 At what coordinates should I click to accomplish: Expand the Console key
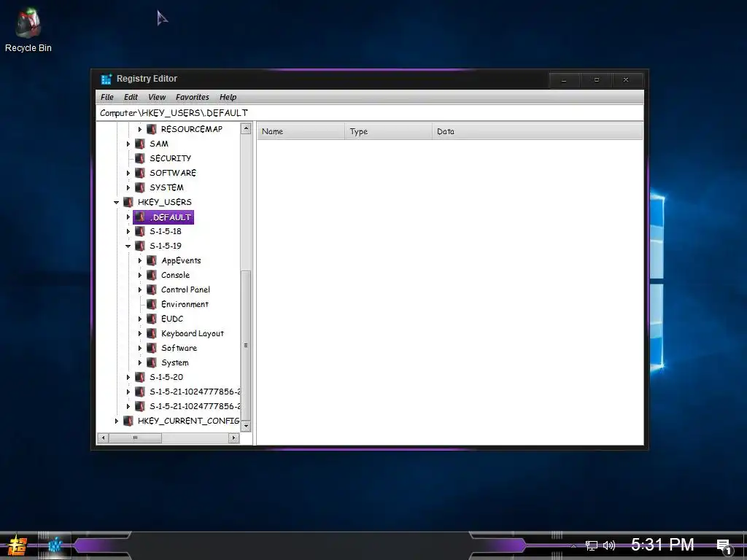(140, 275)
